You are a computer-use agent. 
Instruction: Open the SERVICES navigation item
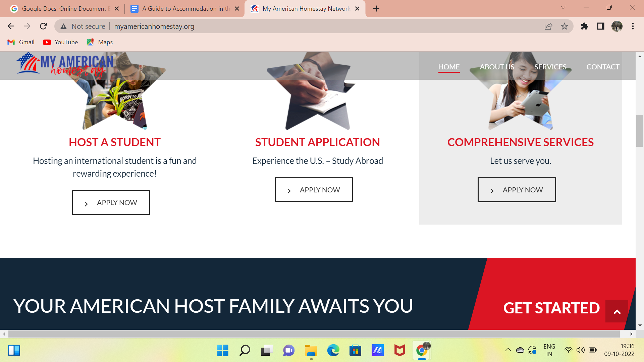click(x=550, y=67)
